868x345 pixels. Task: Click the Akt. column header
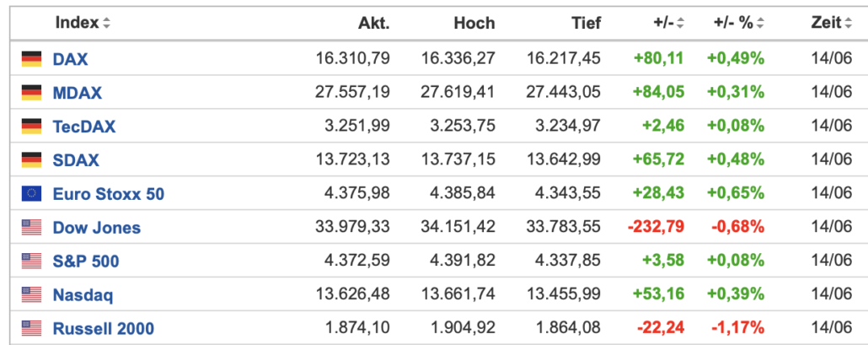click(373, 24)
